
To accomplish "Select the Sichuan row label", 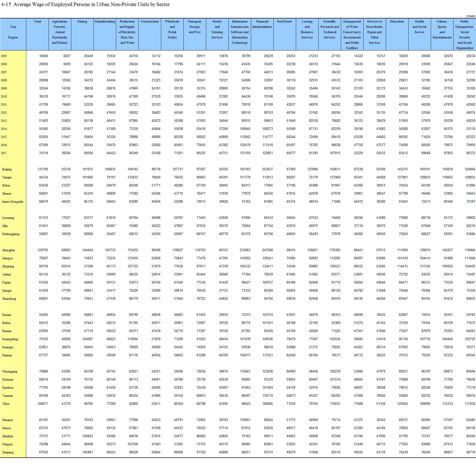I will (8, 380).
